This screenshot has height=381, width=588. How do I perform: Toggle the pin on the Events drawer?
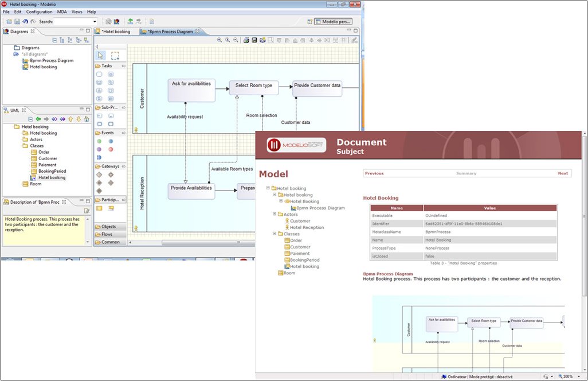(123, 133)
